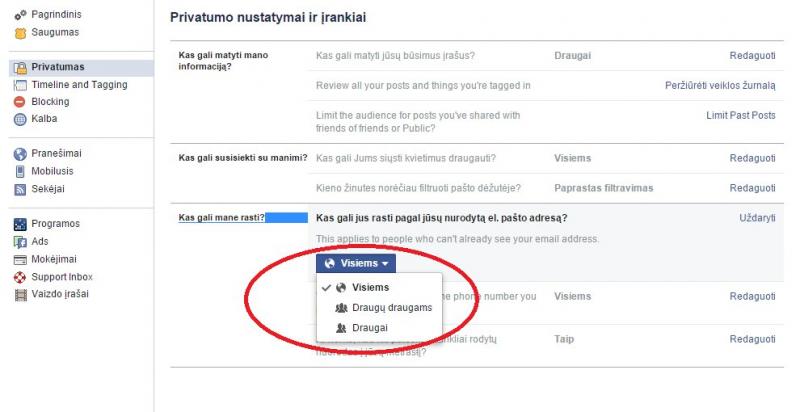Click the Vaizdo įrašai film icon
This screenshot has height=412, width=800.
[20, 294]
